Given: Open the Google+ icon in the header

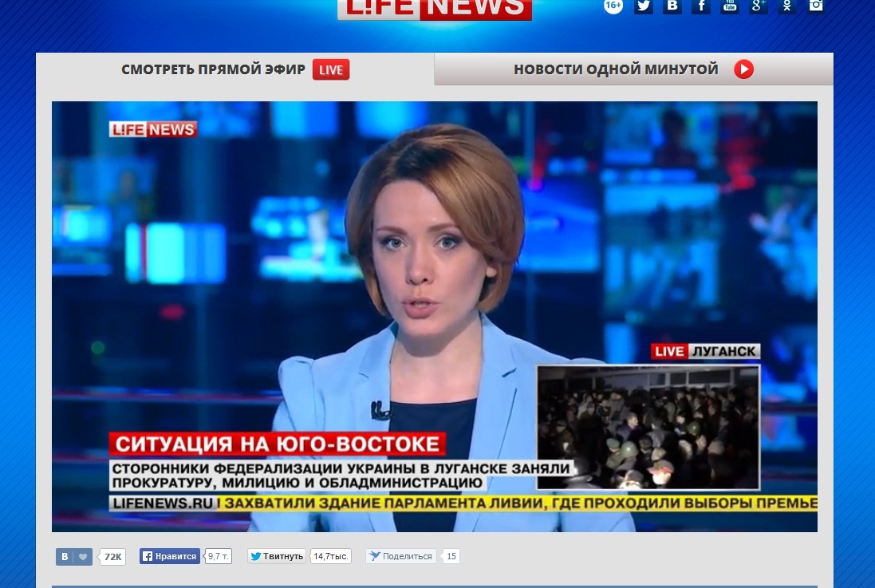Looking at the screenshot, I should point(759,6).
